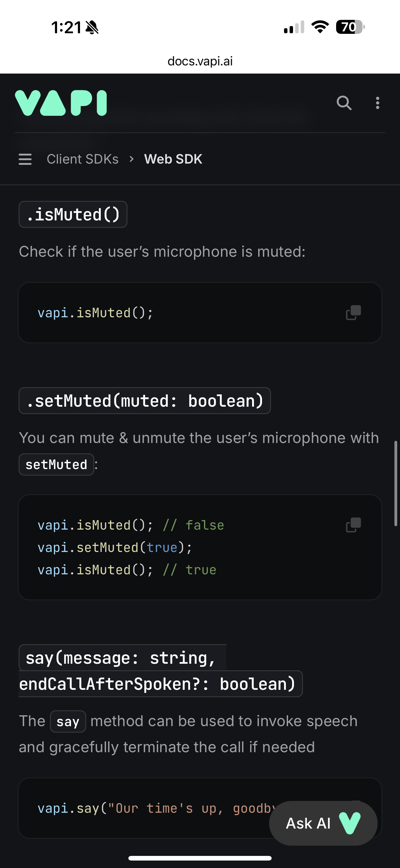Tap the home indicator bar
The image size is (400, 868).
[x=200, y=858]
